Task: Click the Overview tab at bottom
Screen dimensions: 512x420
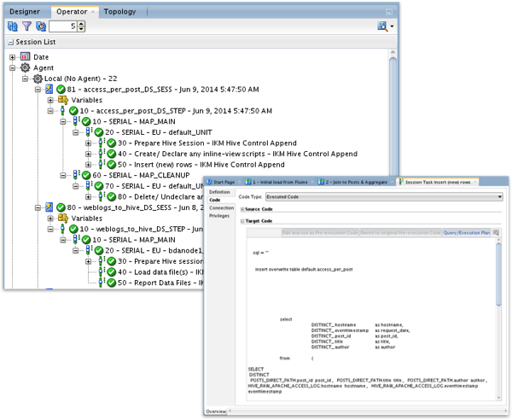Action: (216, 411)
